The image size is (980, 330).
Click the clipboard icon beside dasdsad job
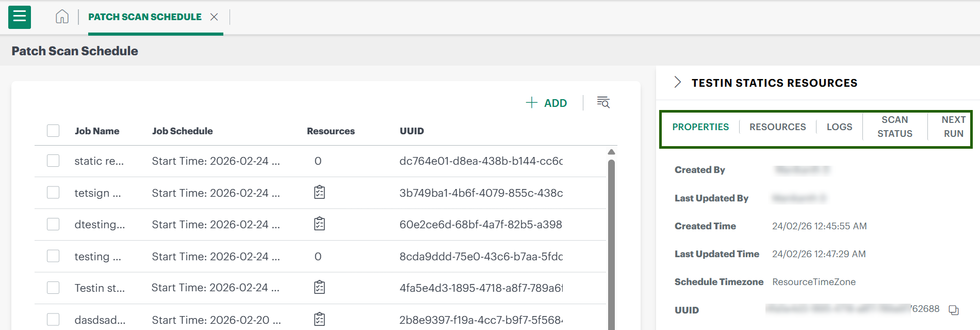click(320, 319)
